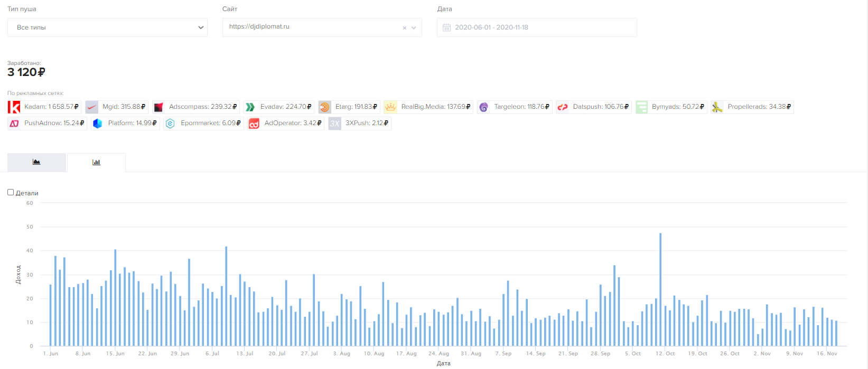Image resolution: width=868 pixels, height=369 pixels.
Task: Click the Targeleon purple logo icon
Action: [x=483, y=107]
